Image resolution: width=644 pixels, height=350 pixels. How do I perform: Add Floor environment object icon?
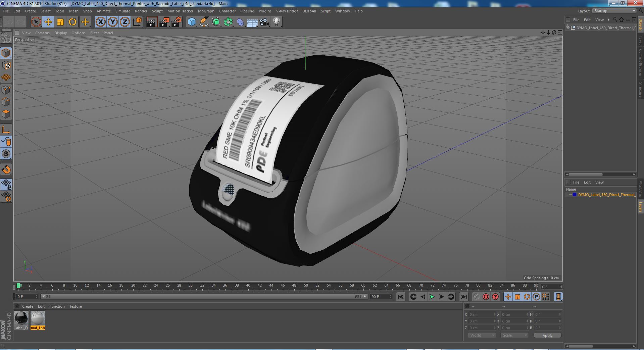pyautogui.click(x=252, y=22)
